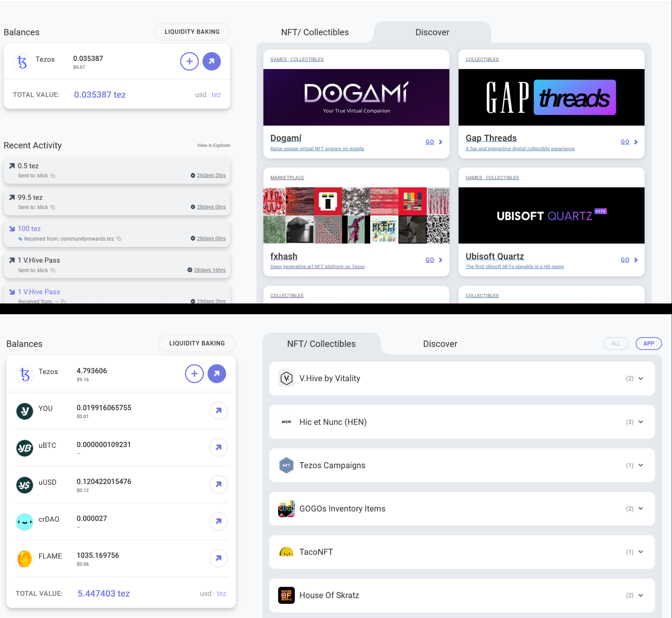Expand V.Hive by Vitality collection
Image resolution: width=672 pixels, height=618 pixels.
point(641,378)
